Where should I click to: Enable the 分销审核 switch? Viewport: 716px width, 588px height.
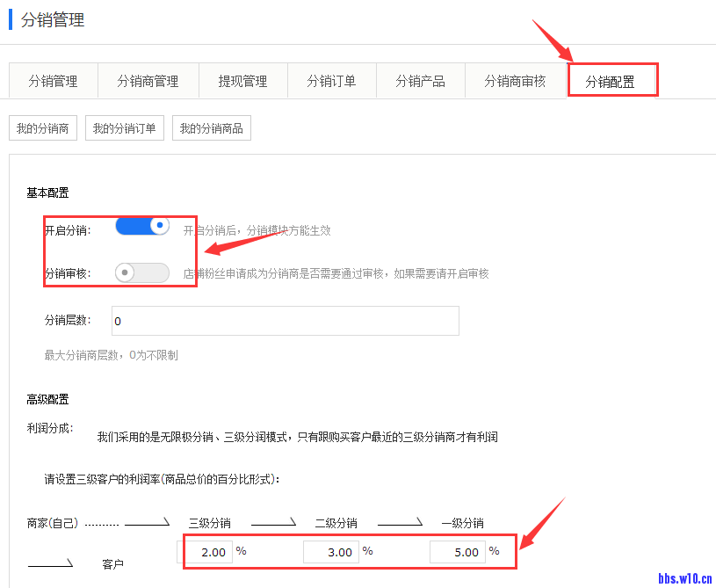click(142, 272)
